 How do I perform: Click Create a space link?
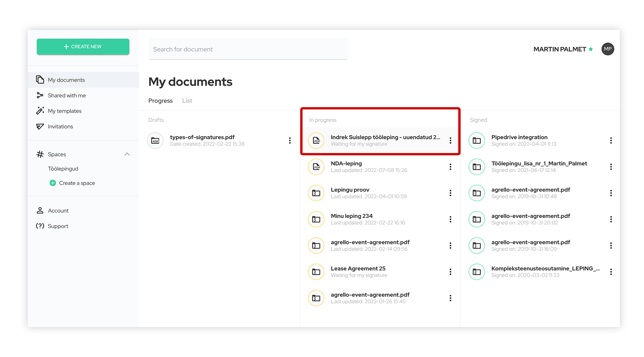pyautogui.click(x=77, y=183)
